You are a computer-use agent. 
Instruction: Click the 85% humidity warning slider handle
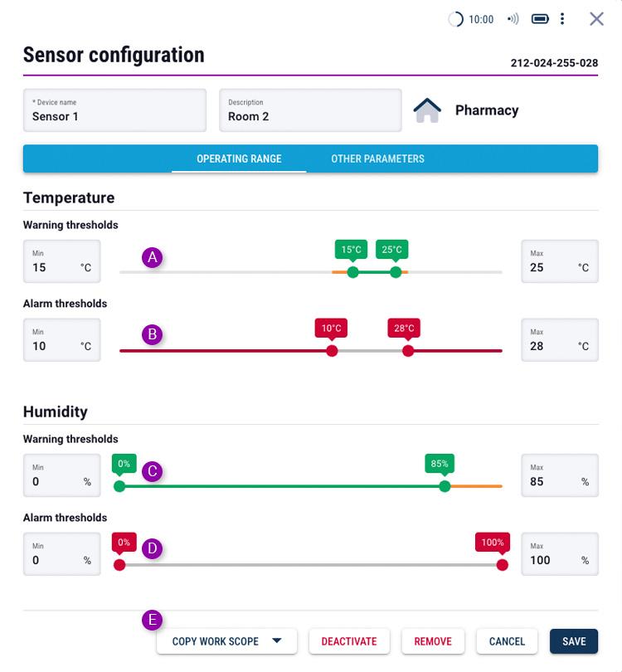[x=445, y=486]
